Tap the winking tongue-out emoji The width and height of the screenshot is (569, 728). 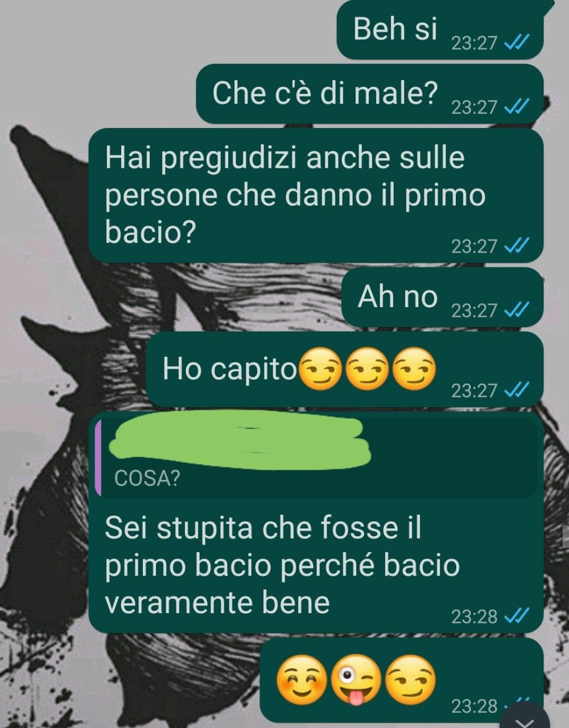click(356, 681)
